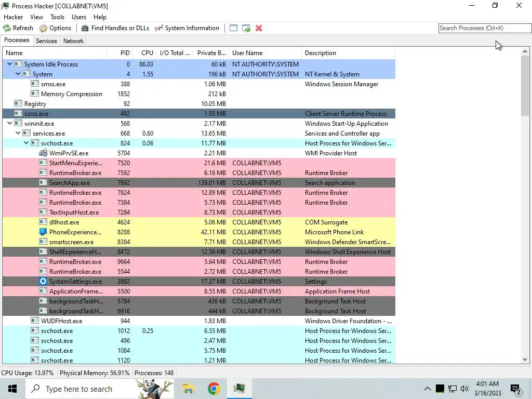Click the red X terminate window icon
532x399 pixels.
tap(259, 28)
